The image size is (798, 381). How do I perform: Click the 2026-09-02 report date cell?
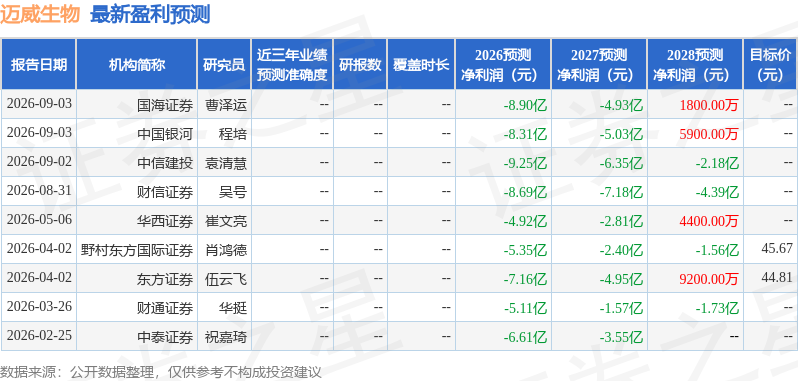click(x=39, y=162)
